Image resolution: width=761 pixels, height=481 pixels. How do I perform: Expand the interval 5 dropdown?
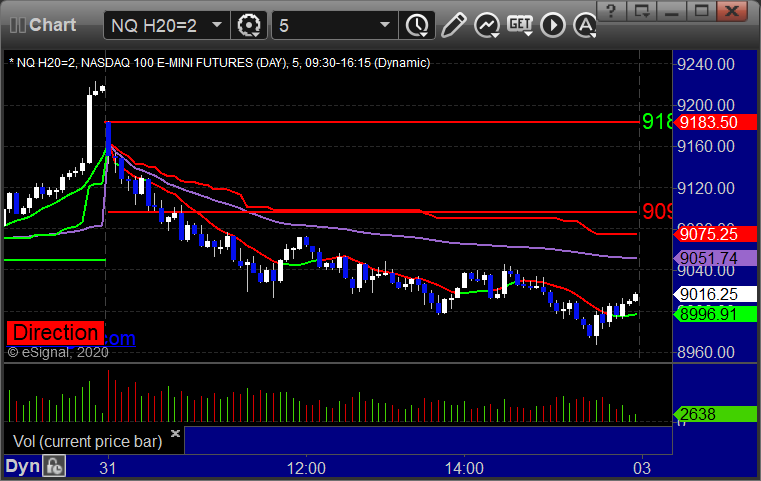click(x=334, y=24)
